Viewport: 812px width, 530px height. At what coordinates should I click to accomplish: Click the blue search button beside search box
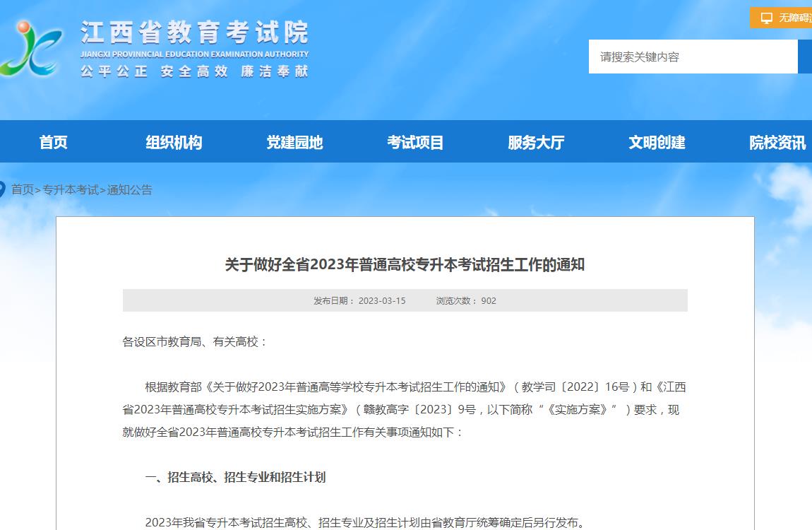pyautogui.click(x=805, y=57)
